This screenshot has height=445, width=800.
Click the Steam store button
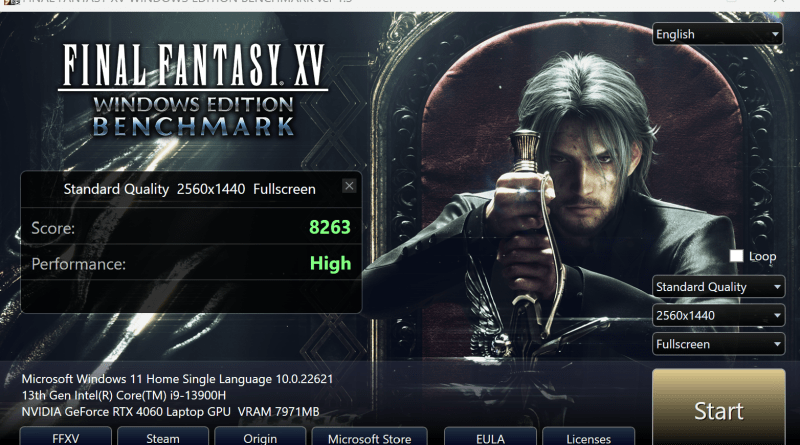[163, 437]
